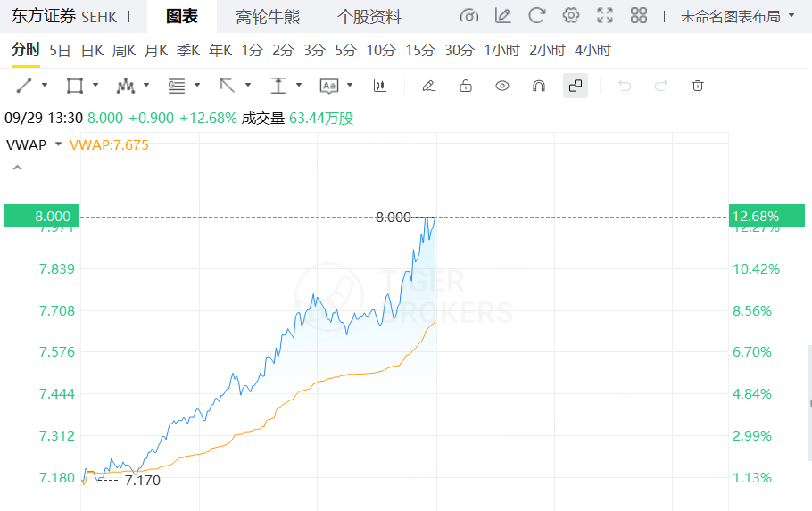Delete drawings with trash icon

coord(698,86)
